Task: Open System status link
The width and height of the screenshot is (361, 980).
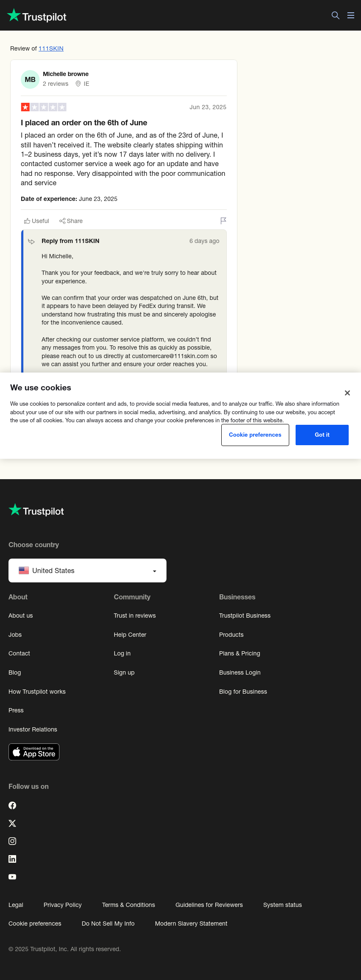Action: point(282,905)
